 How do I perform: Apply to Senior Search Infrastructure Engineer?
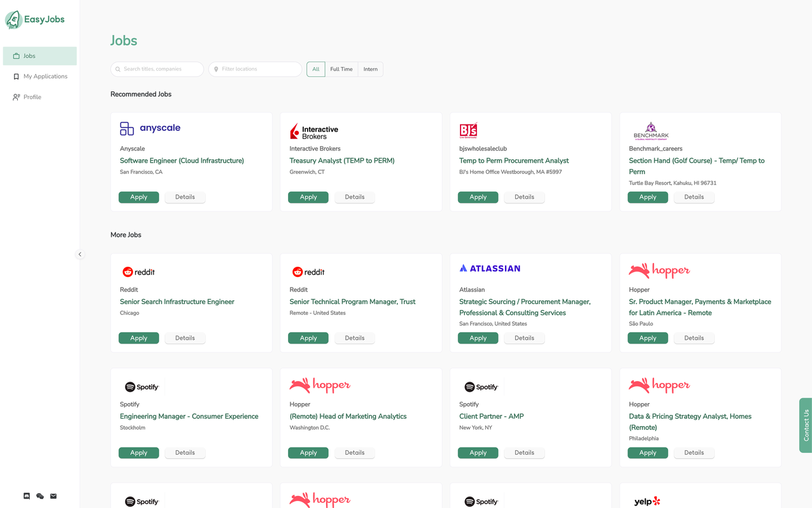pyautogui.click(x=139, y=338)
